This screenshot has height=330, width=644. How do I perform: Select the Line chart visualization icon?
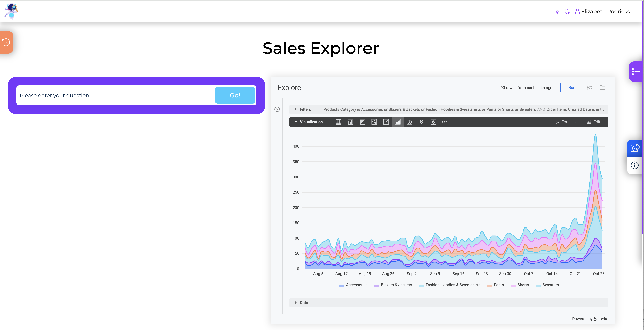tap(386, 122)
